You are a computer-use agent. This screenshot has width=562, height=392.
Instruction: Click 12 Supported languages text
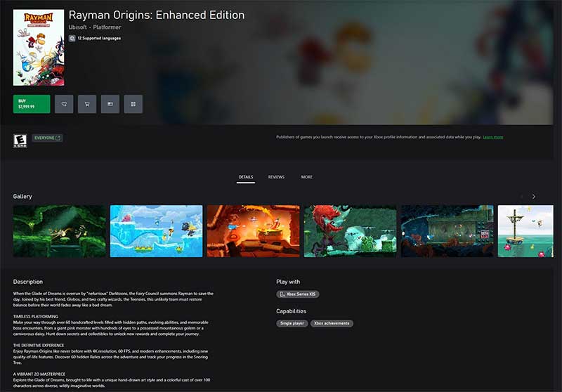point(99,39)
